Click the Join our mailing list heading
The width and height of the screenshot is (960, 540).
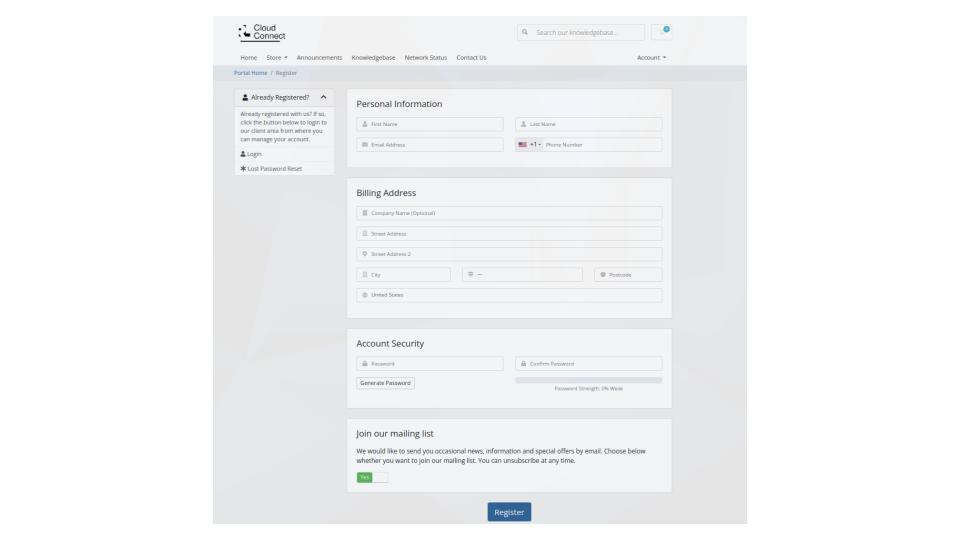tap(394, 433)
